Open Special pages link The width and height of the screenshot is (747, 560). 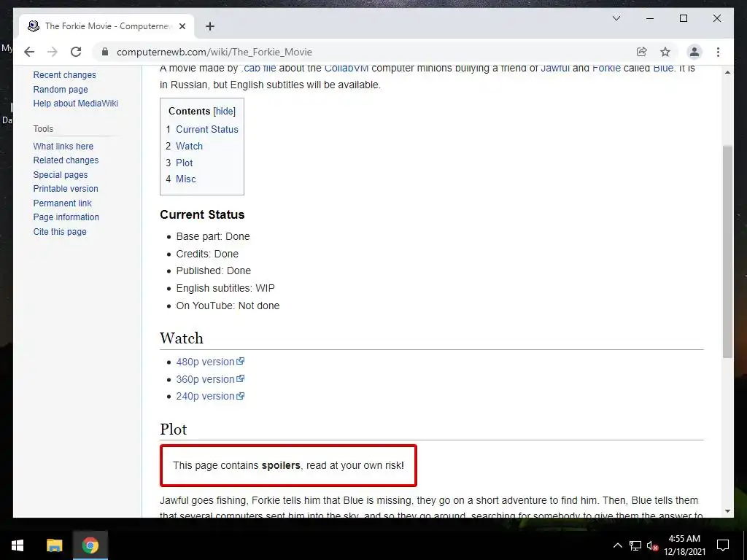[61, 175]
